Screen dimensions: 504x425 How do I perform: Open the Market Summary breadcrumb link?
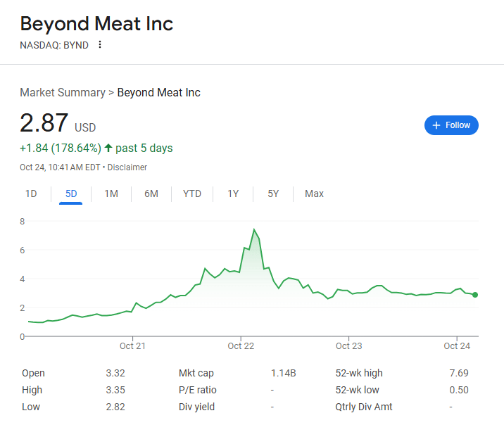[63, 92]
